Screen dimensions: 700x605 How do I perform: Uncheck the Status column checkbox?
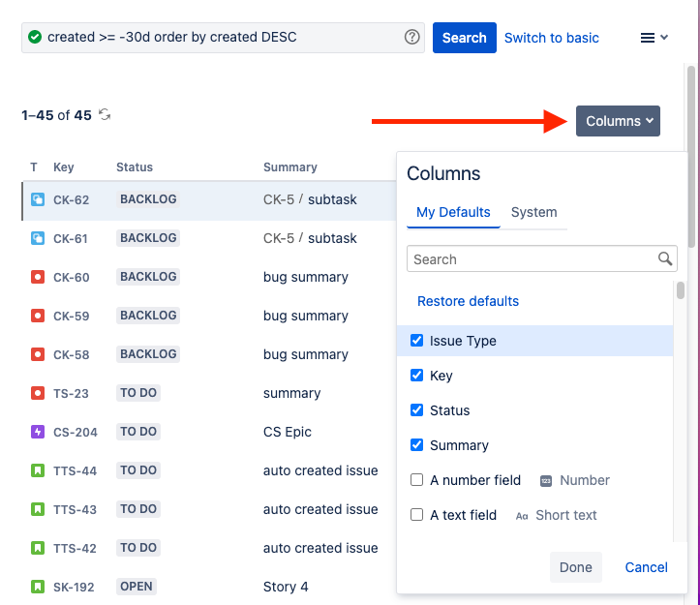point(416,409)
